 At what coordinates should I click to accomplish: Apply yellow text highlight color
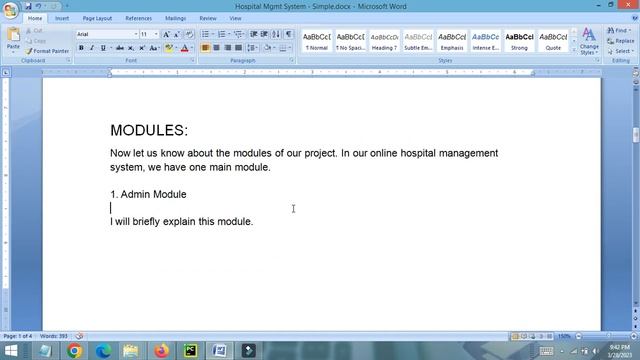click(168, 48)
